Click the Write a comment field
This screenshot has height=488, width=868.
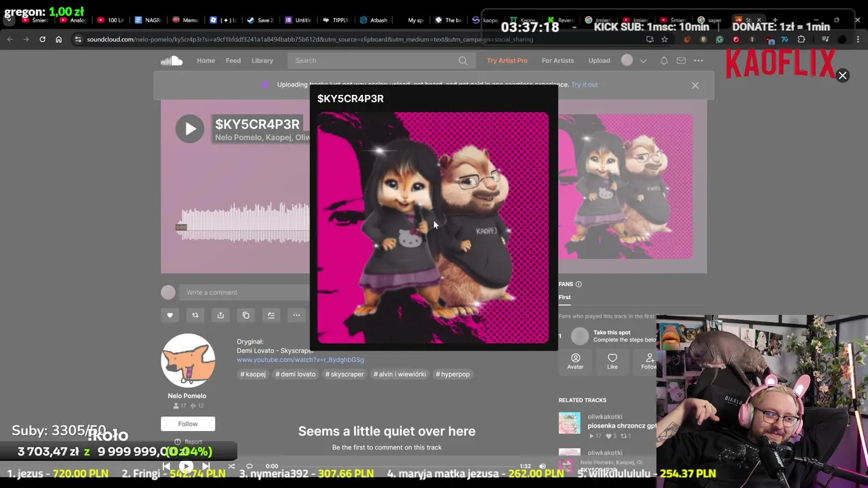[x=244, y=292]
